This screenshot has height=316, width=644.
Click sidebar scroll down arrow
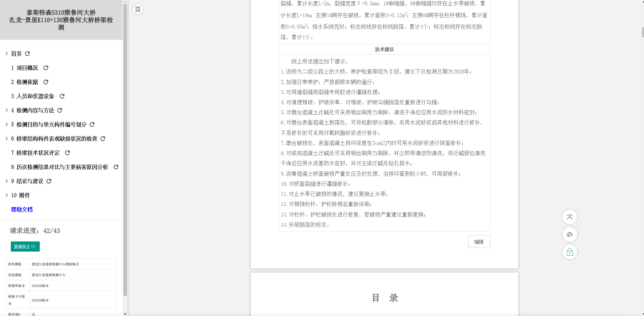(x=125, y=314)
